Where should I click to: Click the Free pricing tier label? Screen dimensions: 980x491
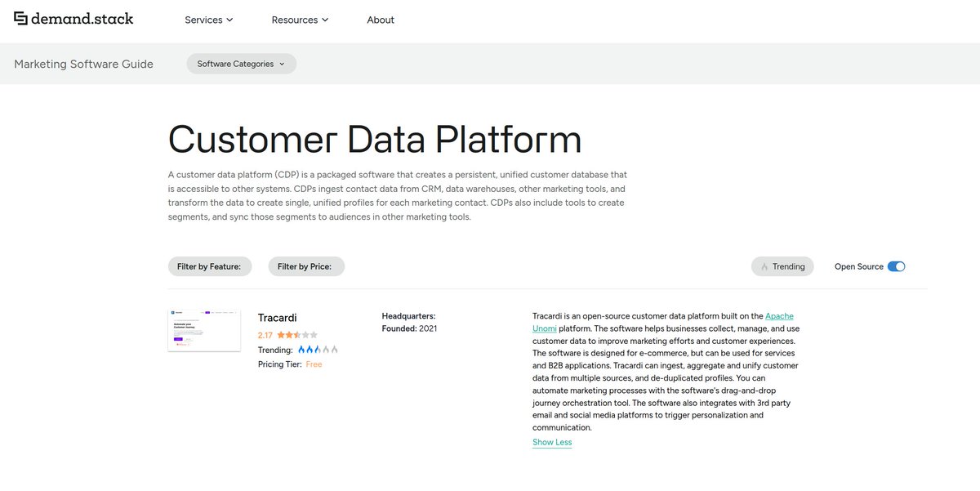click(314, 364)
